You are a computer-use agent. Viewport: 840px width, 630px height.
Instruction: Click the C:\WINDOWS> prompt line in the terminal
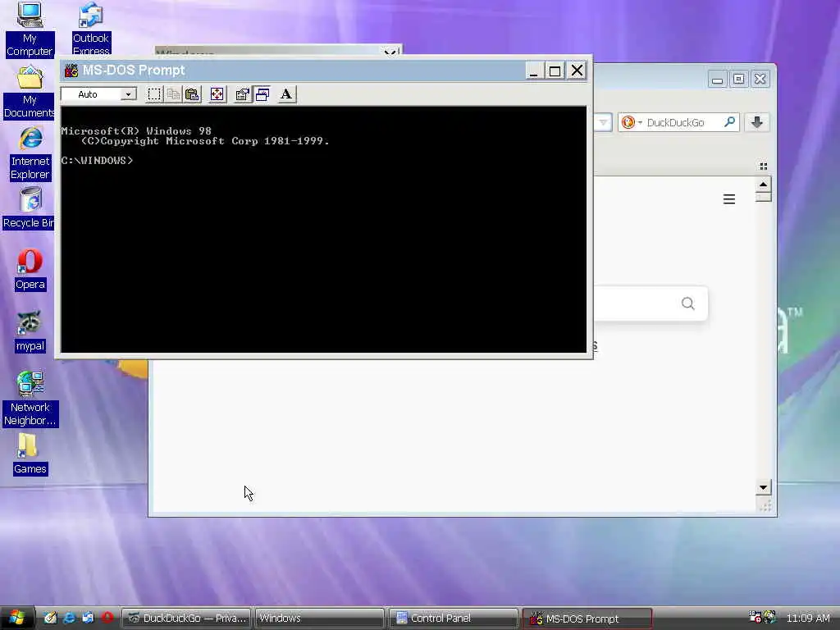coord(97,160)
